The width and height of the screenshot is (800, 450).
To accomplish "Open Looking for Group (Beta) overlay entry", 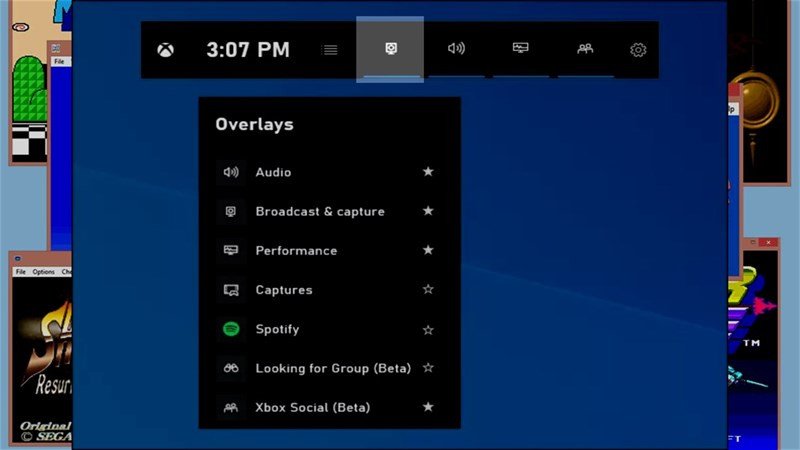I will coord(333,368).
